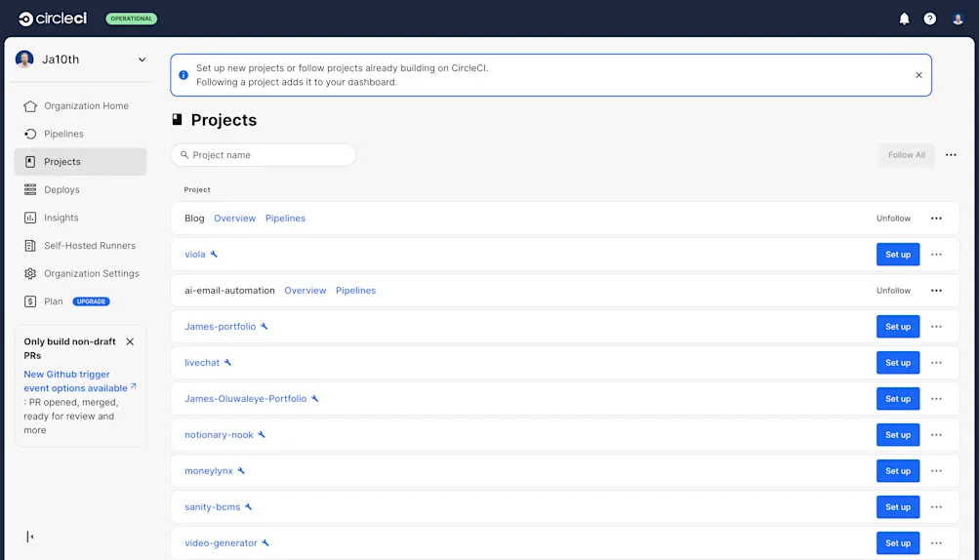979x560 pixels.
Task: Open more options for James-portfolio row
Action: [937, 327]
